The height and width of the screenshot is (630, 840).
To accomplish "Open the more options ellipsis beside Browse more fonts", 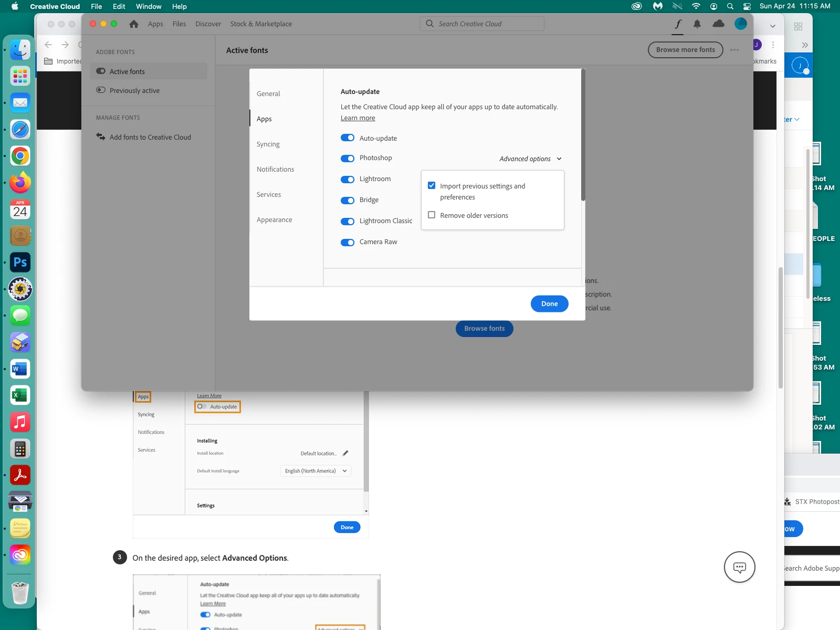I will [734, 50].
